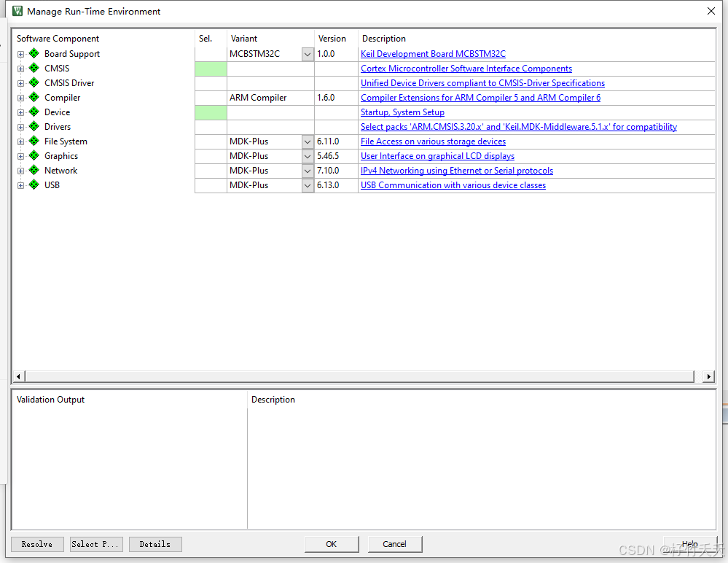
Task: Click the green Sel. cell for Device
Action: pyautogui.click(x=211, y=112)
